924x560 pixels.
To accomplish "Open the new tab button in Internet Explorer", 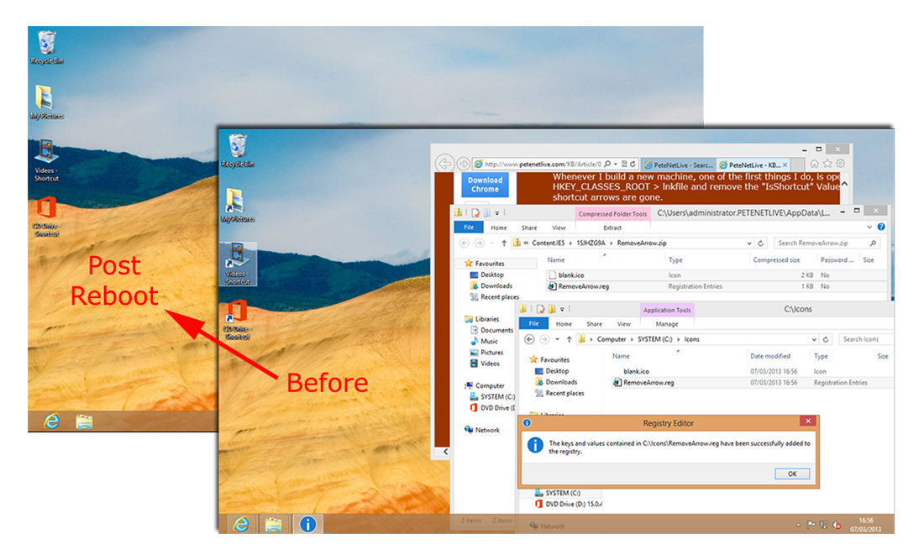I will click(x=797, y=165).
